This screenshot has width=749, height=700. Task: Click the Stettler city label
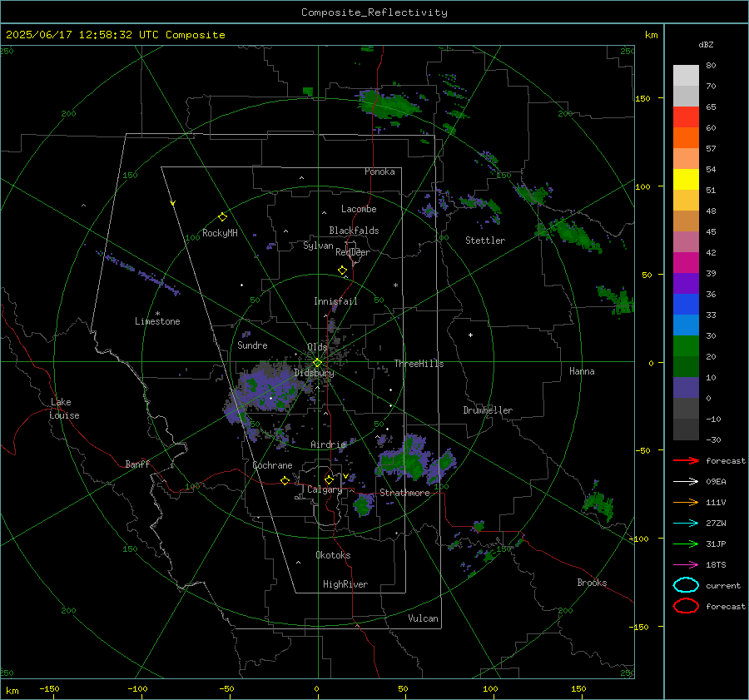click(485, 241)
